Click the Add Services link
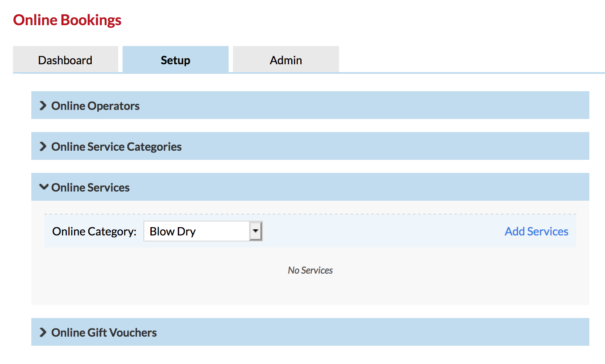Image resolution: width=605 pixels, height=364 pixels. (x=536, y=231)
